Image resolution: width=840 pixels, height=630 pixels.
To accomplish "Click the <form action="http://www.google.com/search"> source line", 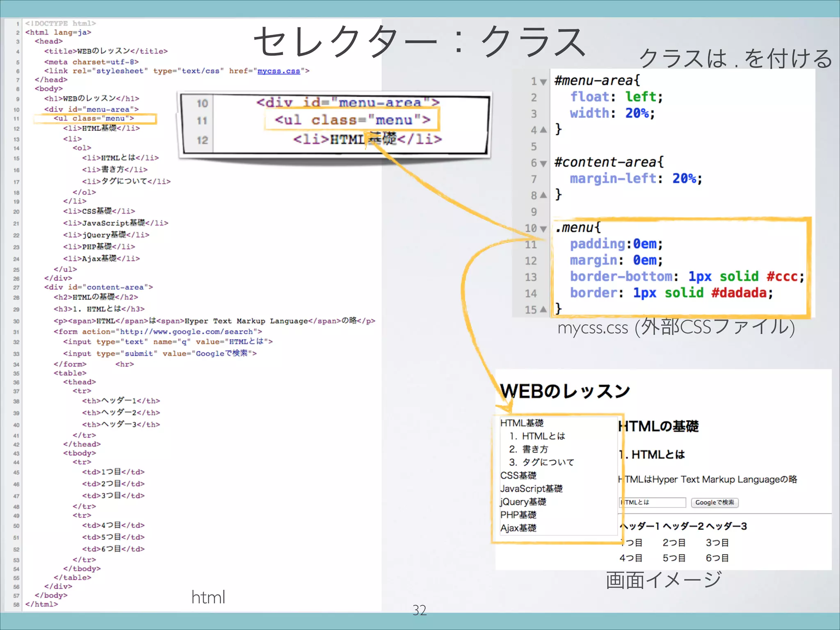I will (157, 331).
